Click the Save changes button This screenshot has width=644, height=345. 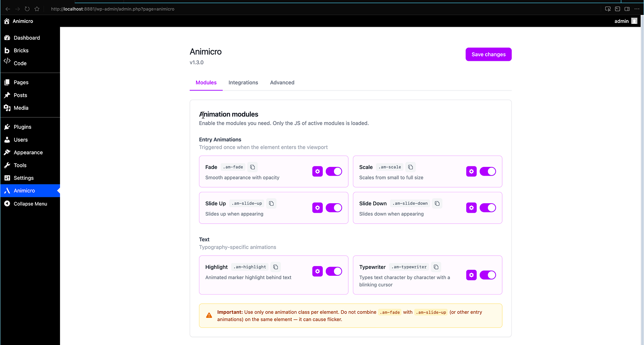point(488,54)
